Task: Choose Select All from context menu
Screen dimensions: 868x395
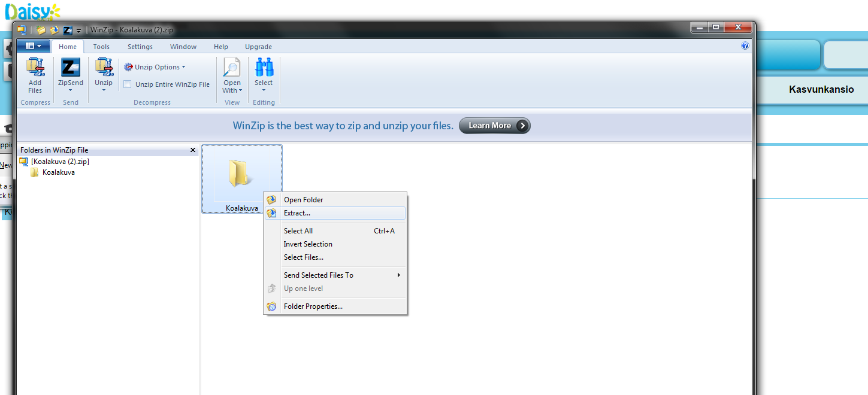Action: click(335, 231)
